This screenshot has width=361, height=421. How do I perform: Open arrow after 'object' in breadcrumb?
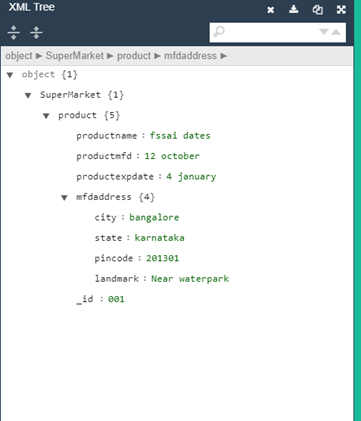point(39,56)
